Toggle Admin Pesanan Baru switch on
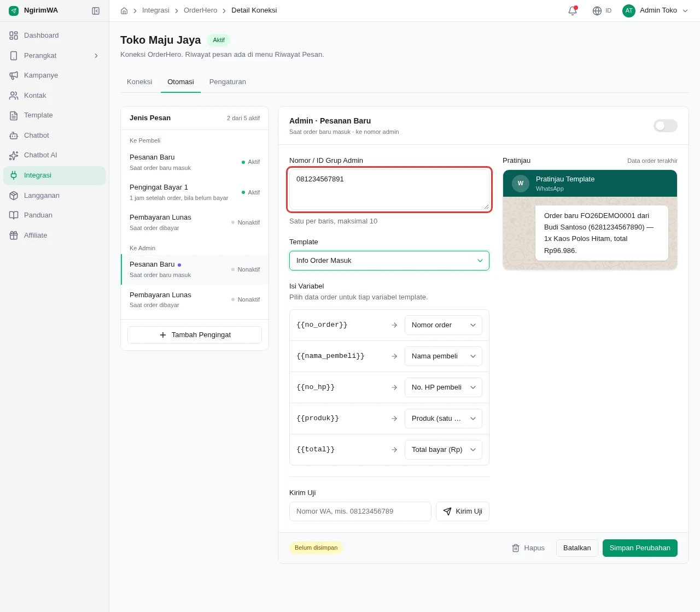The width and height of the screenshot is (700, 612). click(x=666, y=126)
